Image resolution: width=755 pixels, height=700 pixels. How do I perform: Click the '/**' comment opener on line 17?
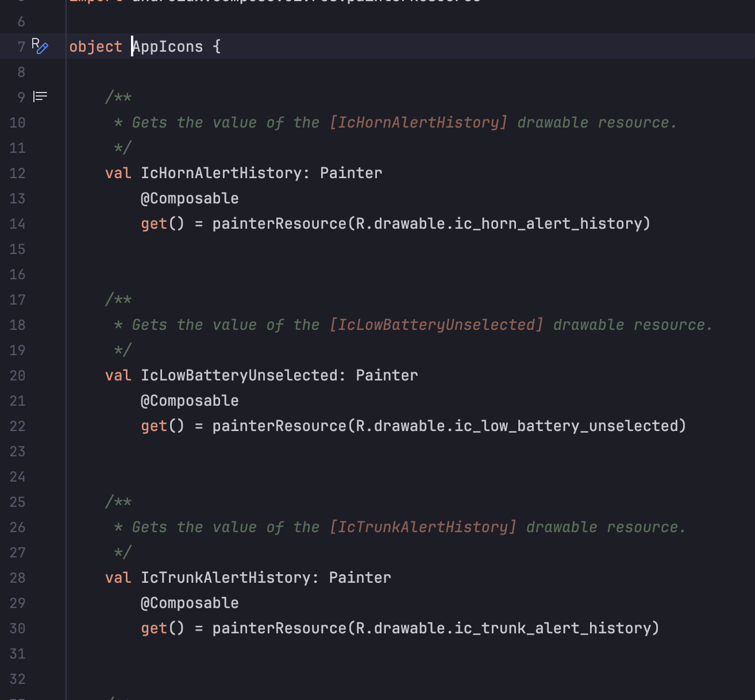point(118,299)
